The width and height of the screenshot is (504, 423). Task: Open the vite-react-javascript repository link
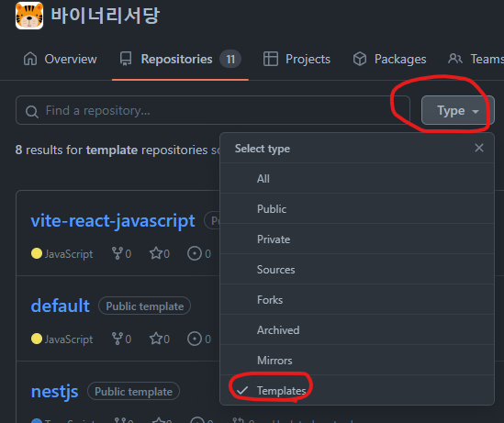(113, 221)
